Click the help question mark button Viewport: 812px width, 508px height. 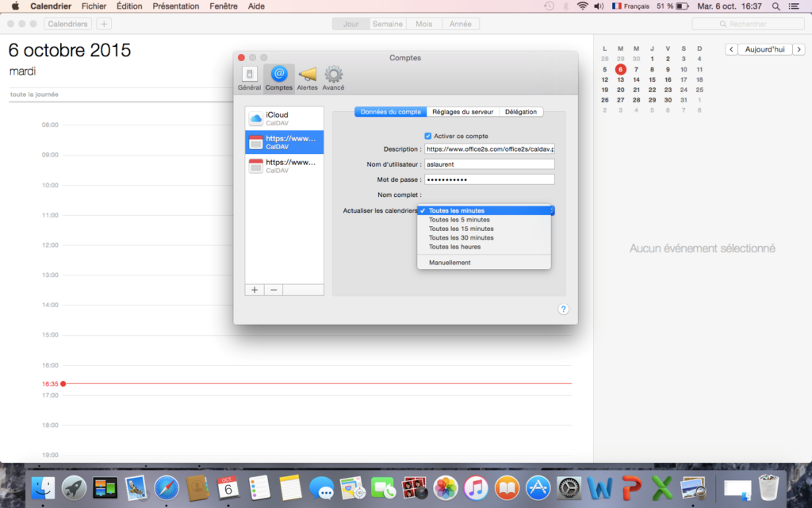tap(563, 310)
